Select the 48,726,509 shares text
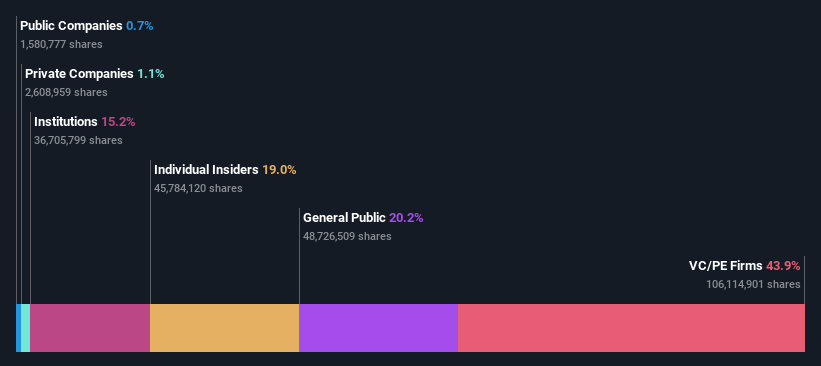This screenshot has width=821, height=366. tap(347, 236)
